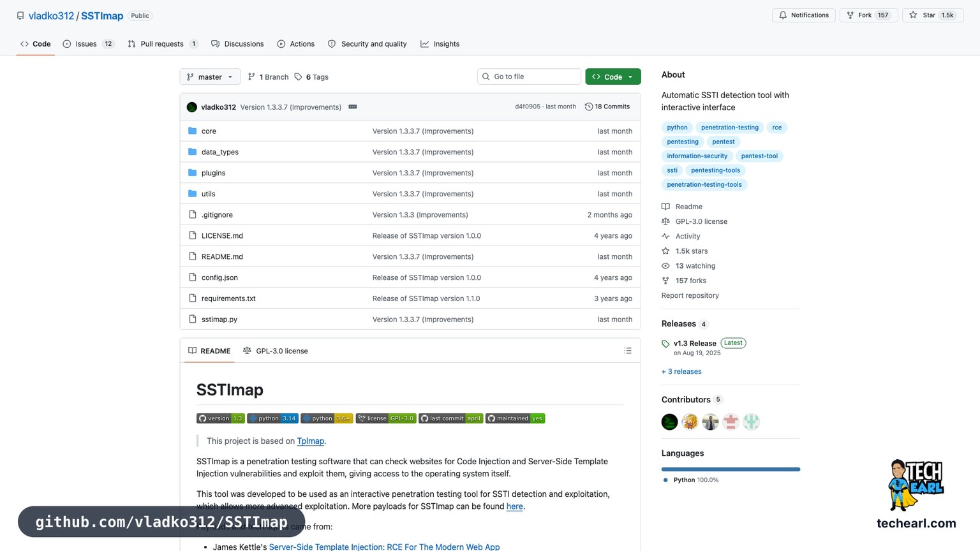Click the penetration-testing topic tag

pos(730,128)
